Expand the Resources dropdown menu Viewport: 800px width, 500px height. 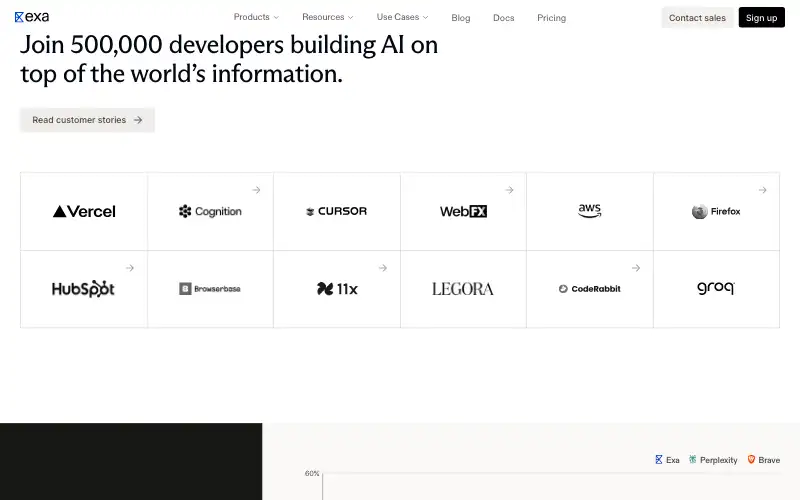pos(328,17)
